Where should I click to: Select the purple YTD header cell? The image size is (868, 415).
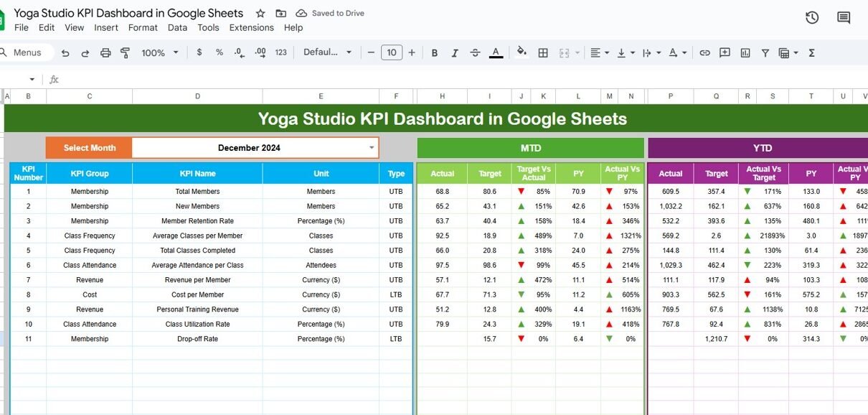(x=758, y=148)
